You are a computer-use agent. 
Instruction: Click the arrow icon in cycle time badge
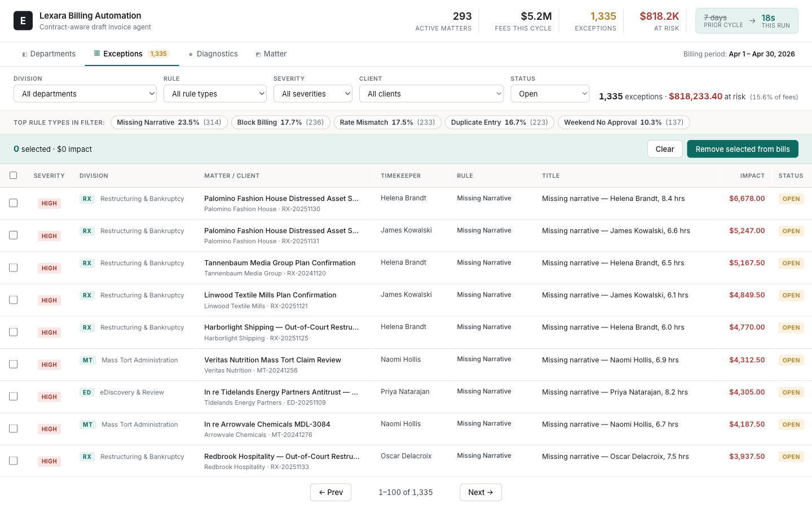(752, 21)
